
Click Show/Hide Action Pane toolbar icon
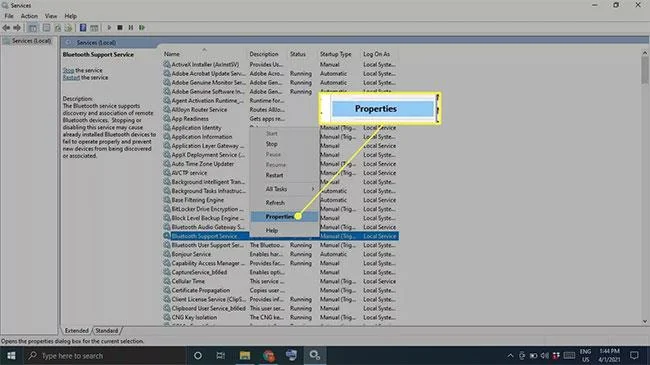point(94,28)
